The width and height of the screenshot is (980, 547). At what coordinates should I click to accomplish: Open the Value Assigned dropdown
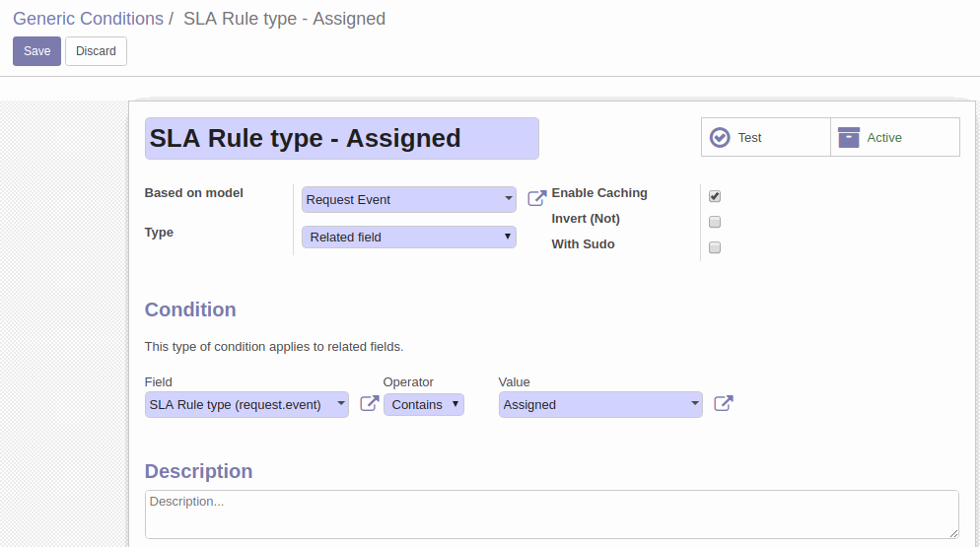point(600,404)
